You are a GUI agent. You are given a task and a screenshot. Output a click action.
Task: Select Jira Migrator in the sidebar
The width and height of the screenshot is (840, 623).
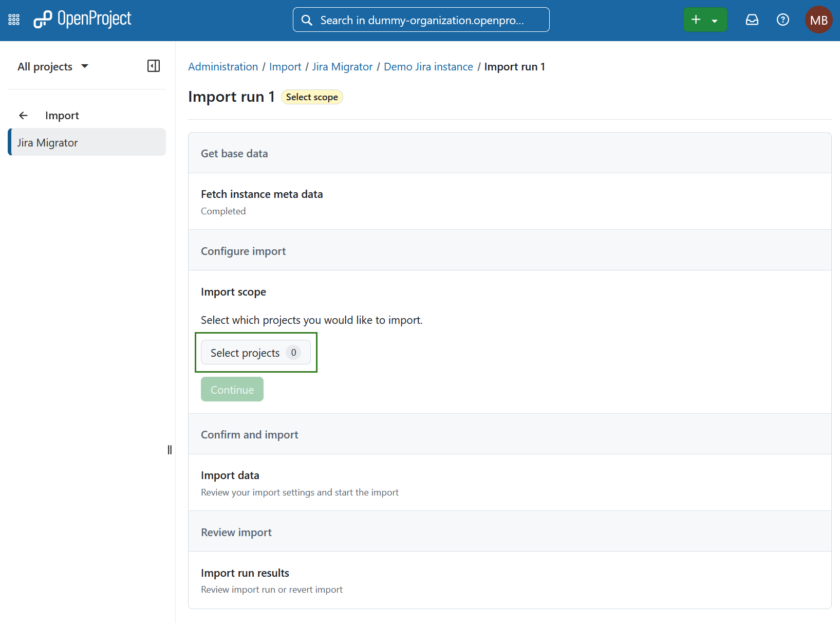coord(87,142)
